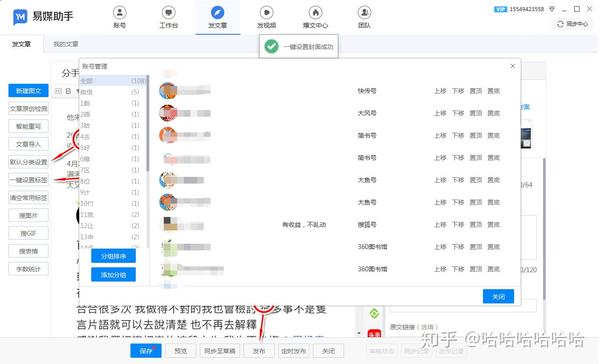This screenshot has height=364, width=600.
Task: Click the 智能重写 button
Action: tap(28, 126)
